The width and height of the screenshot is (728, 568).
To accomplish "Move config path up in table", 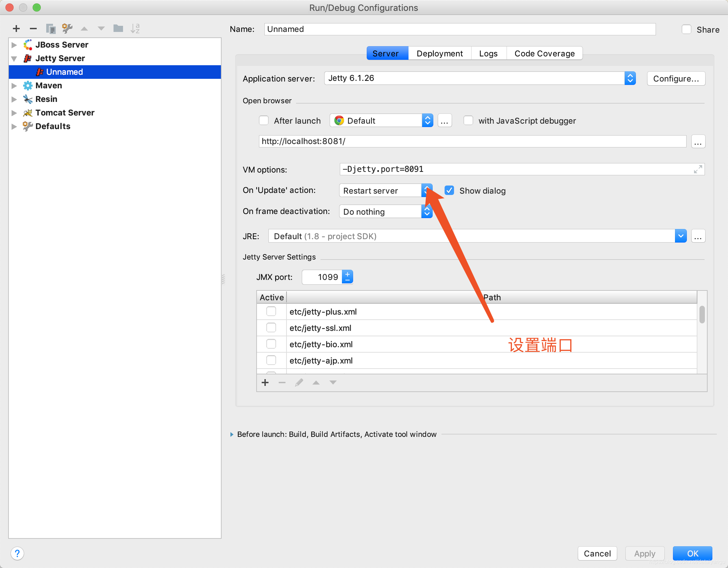I will [x=316, y=383].
